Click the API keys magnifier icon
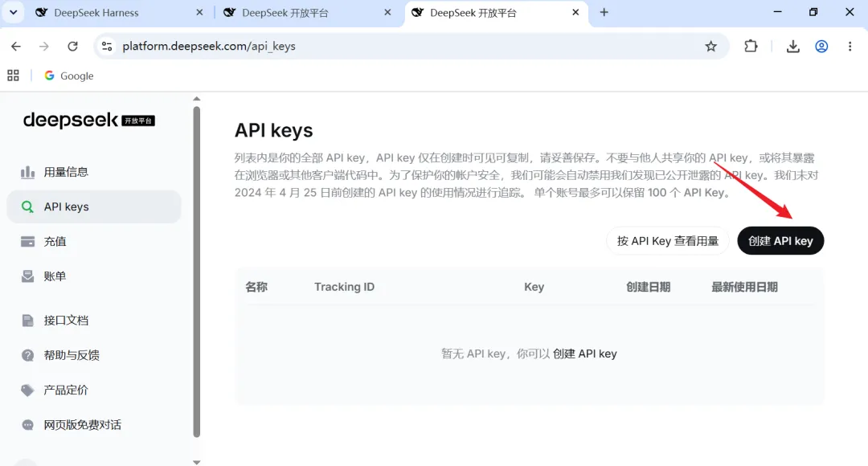This screenshot has height=466, width=868. (x=27, y=207)
